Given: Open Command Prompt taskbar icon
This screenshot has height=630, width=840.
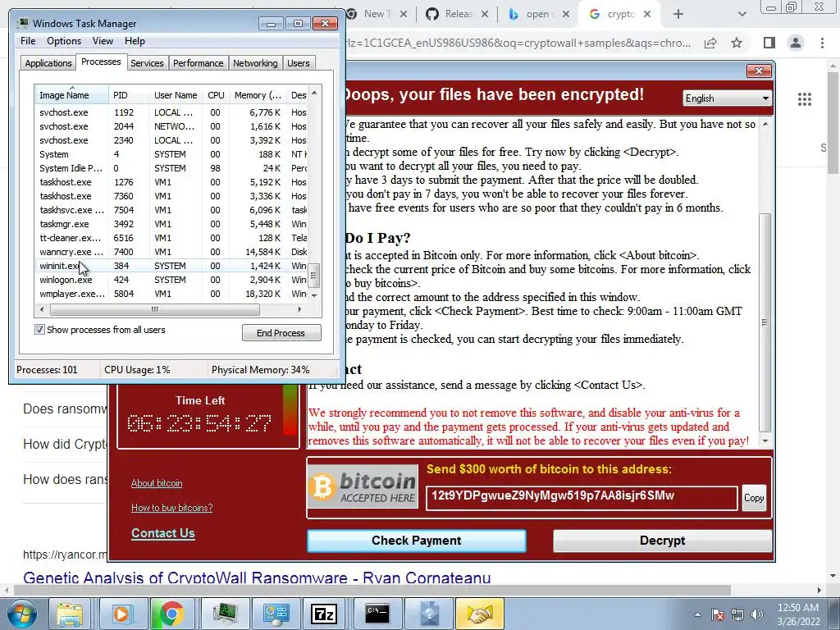Looking at the screenshot, I should click(377, 614).
